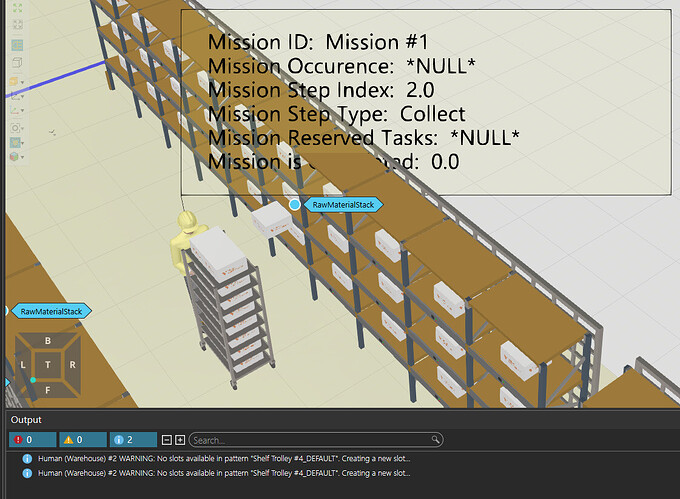The width and height of the screenshot is (680, 499).
Task: Select the first Human (Warehouse) #2 WARNING message
Action: tap(224, 458)
